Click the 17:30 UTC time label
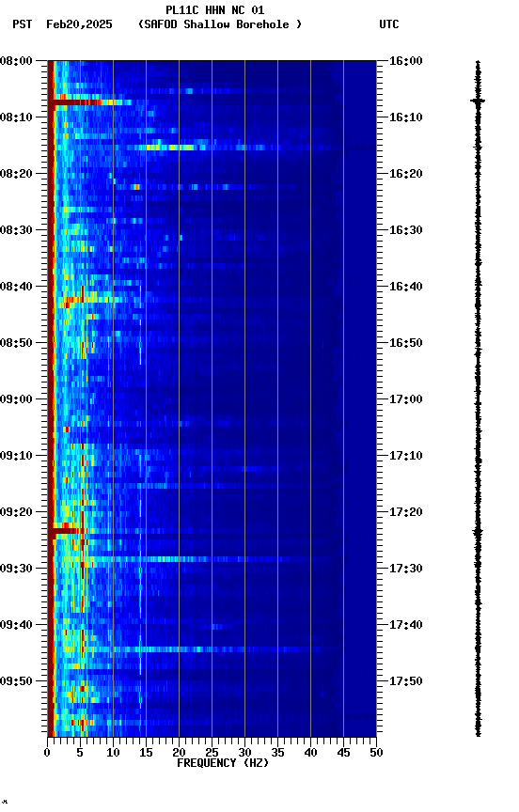The height and width of the screenshot is (812, 519). point(406,570)
